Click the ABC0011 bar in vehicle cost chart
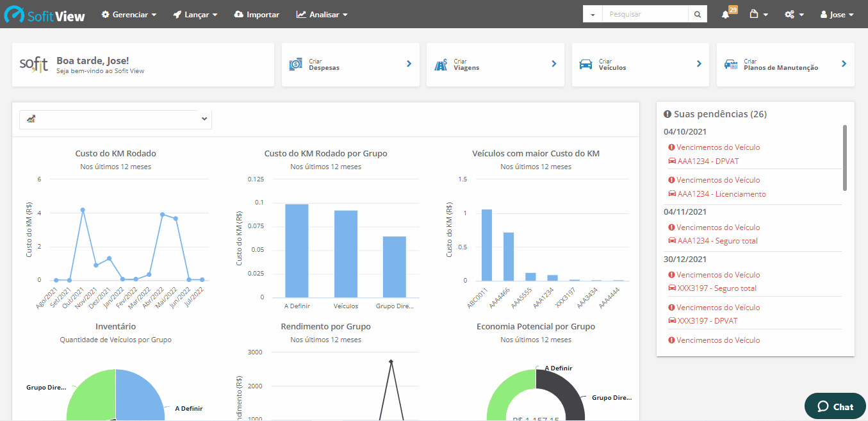Viewport: 868px width, 421px height. pyautogui.click(x=487, y=245)
